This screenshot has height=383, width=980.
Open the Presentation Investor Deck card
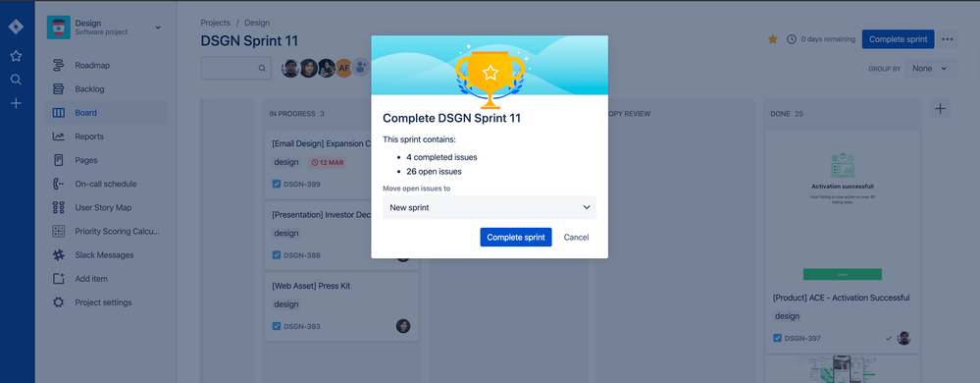click(x=321, y=215)
